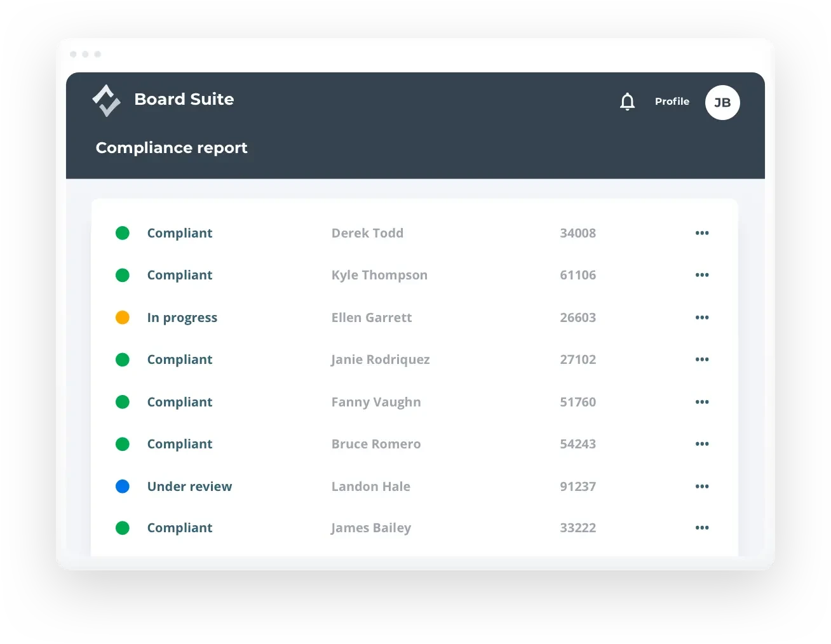Open the actions menu for Kyle Thompson
This screenshot has width=831, height=644.
[x=702, y=275]
